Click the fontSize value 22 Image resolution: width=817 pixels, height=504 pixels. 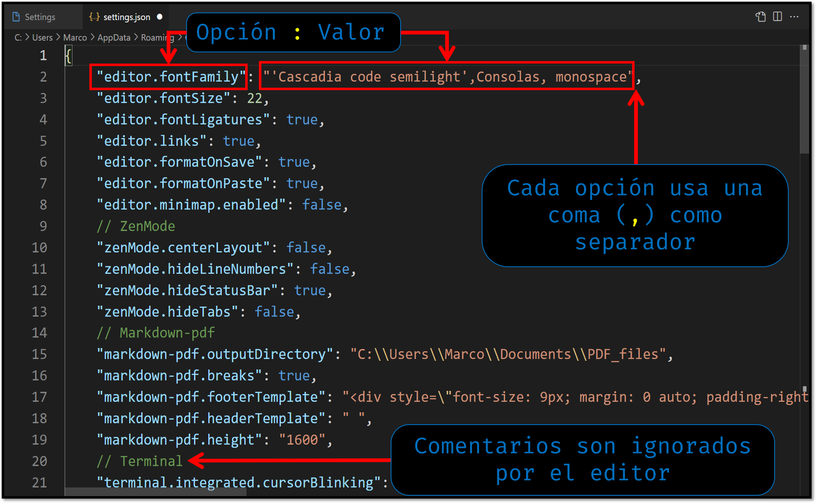pos(255,98)
